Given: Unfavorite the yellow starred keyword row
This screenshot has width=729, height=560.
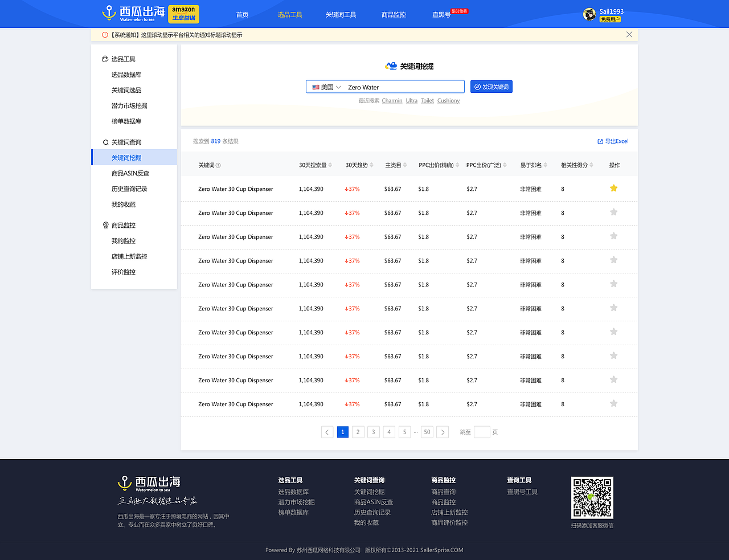Looking at the screenshot, I should 614,188.
